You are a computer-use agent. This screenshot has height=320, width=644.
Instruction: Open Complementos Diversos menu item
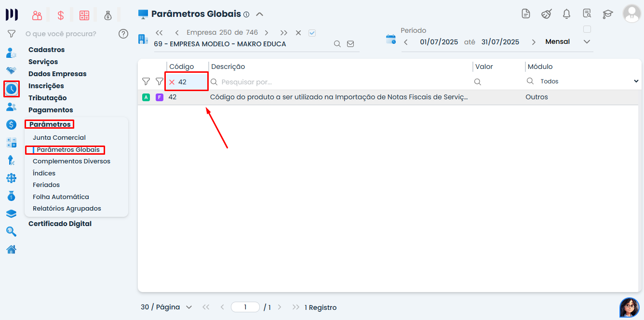pos(71,161)
